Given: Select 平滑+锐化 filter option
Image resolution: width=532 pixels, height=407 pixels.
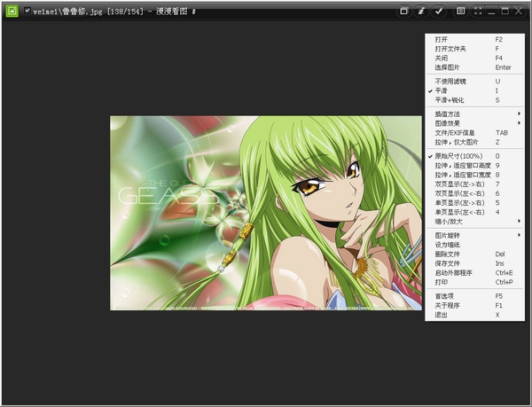Looking at the screenshot, I should pos(474,100).
